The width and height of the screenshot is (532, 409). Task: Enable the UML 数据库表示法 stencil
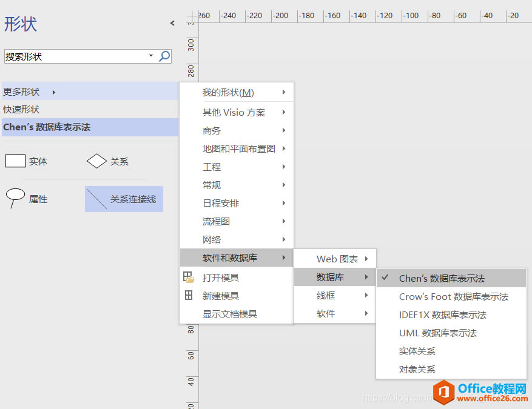437,333
